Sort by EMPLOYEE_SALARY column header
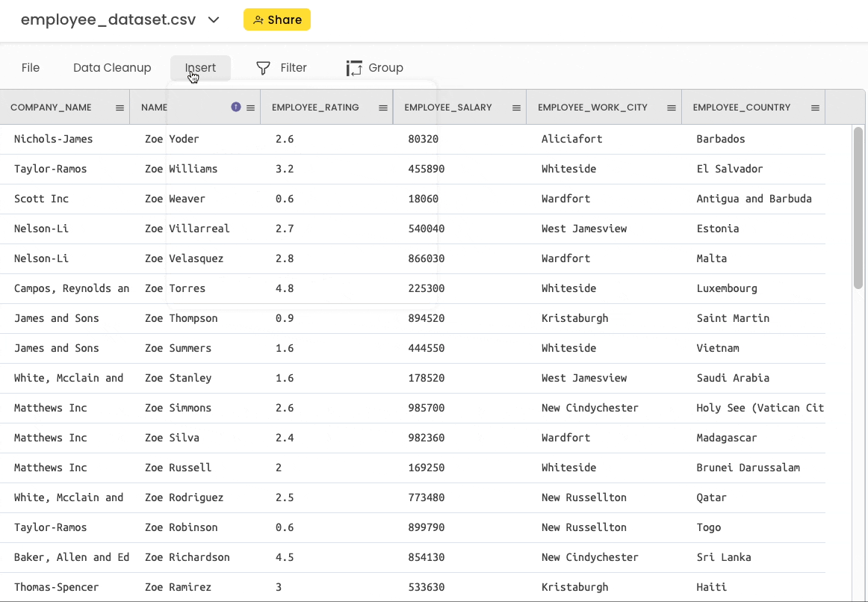This screenshot has height=602, width=868. 448,108
